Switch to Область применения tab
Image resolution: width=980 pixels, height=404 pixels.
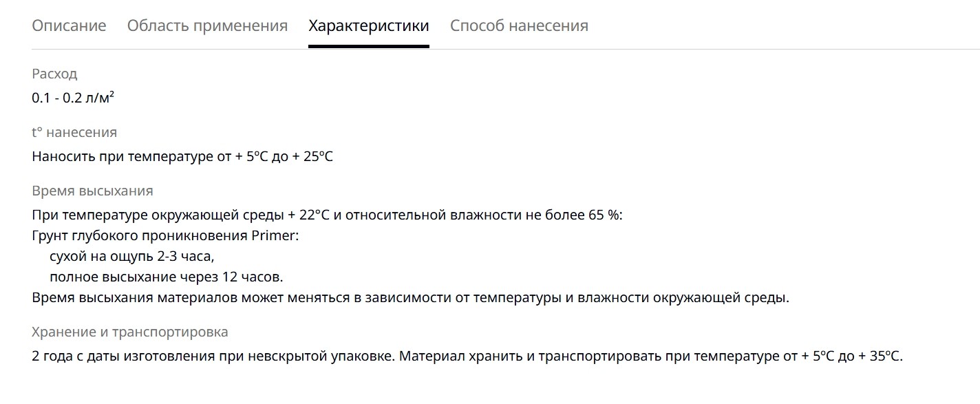point(207,26)
